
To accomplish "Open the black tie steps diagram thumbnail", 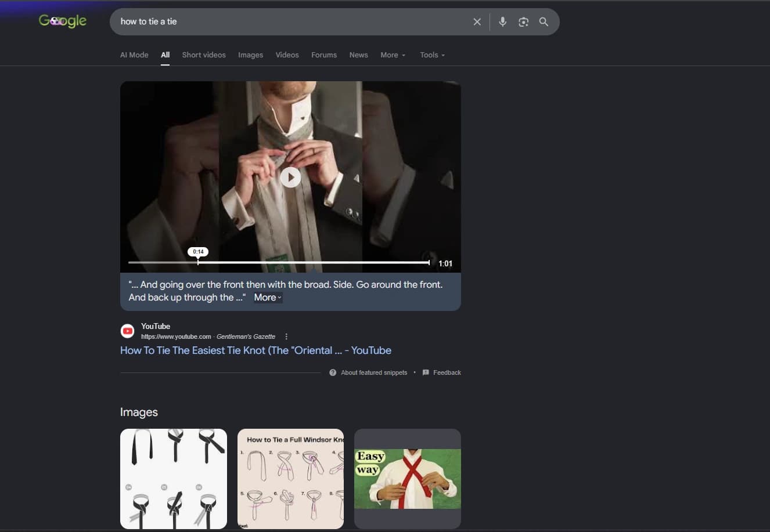I will (x=174, y=479).
